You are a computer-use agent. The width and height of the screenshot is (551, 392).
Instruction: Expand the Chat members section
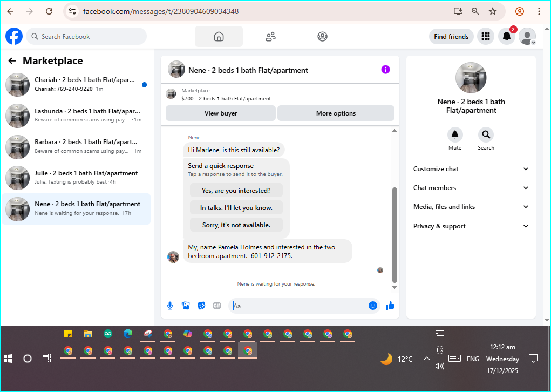click(x=471, y=188)
